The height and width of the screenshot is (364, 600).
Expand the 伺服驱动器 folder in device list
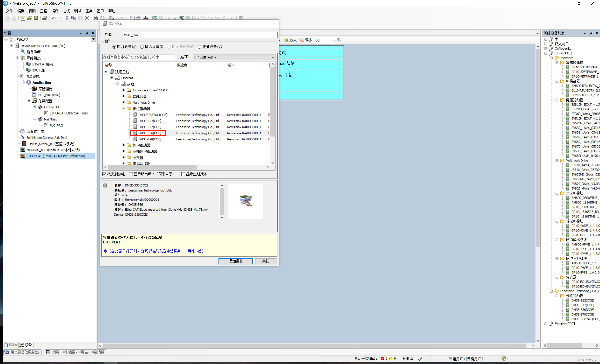[x=124, y=145]
